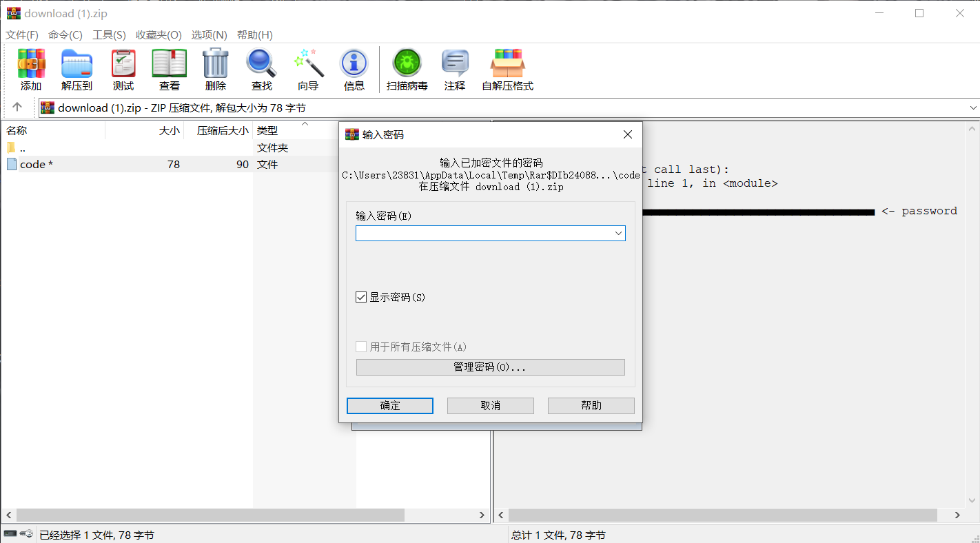Click 总计 1 文件, 78 字节 status text
This screenshot has width=980, height=543.
point(559,535)
